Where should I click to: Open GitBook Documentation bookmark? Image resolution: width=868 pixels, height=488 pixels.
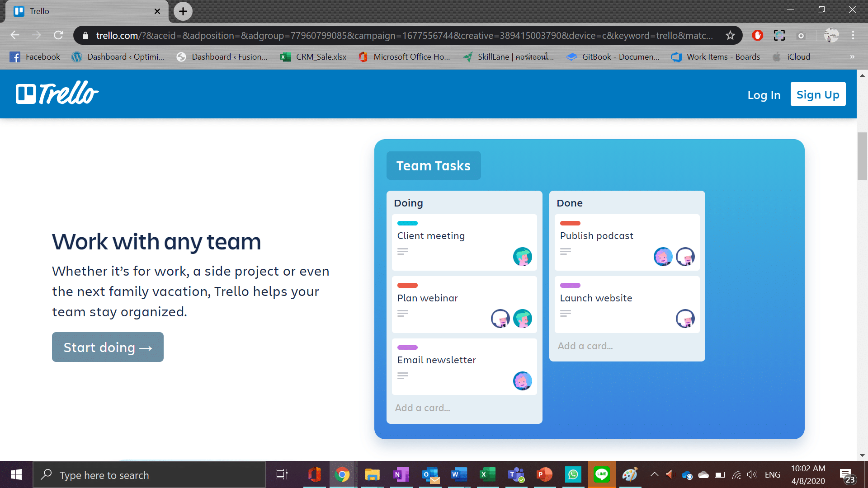pyautogui.click(x=613, y=57)
